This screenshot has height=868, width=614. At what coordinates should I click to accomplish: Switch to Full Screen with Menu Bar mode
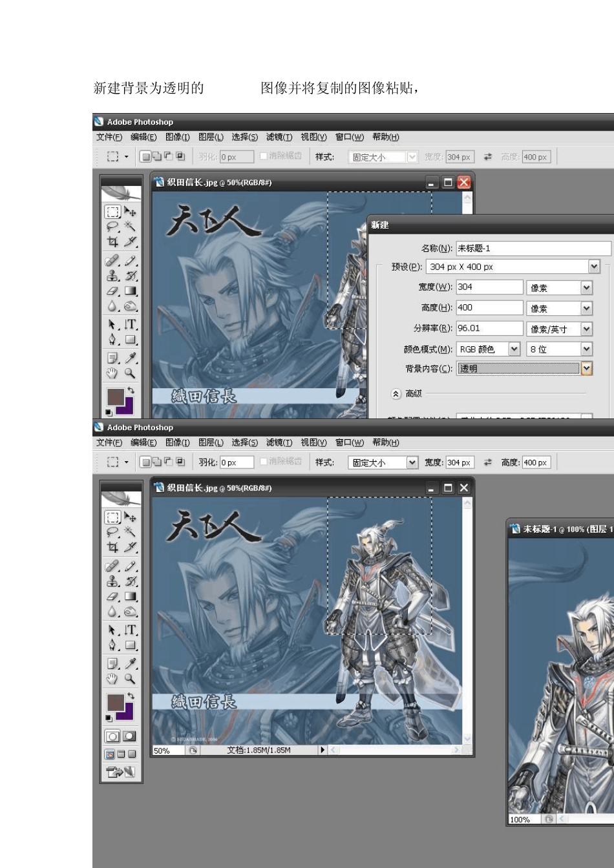pos(122,754)
